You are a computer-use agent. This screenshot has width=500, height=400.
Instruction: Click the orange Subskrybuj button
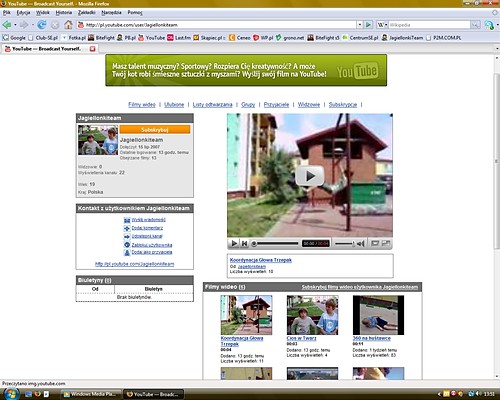tap(155, 130)
